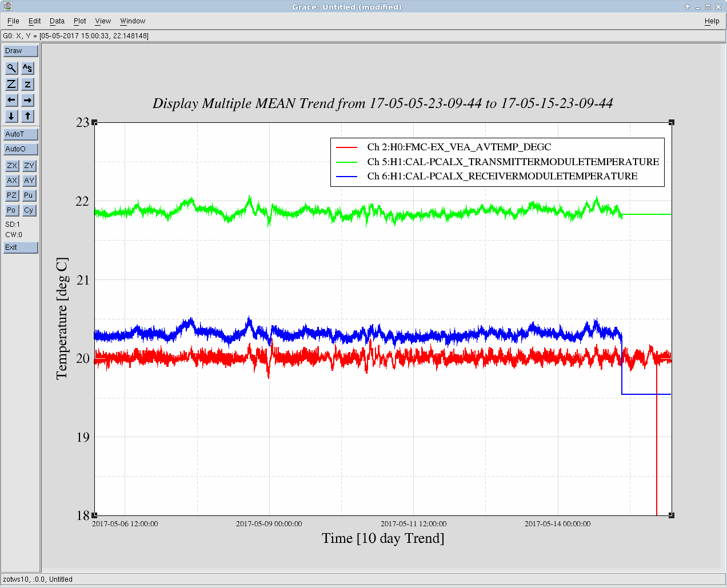The width and height of the screenshot is (727, 588).
Task: Click the Y axis tick label 23
Action: click(x=83, y=122)
